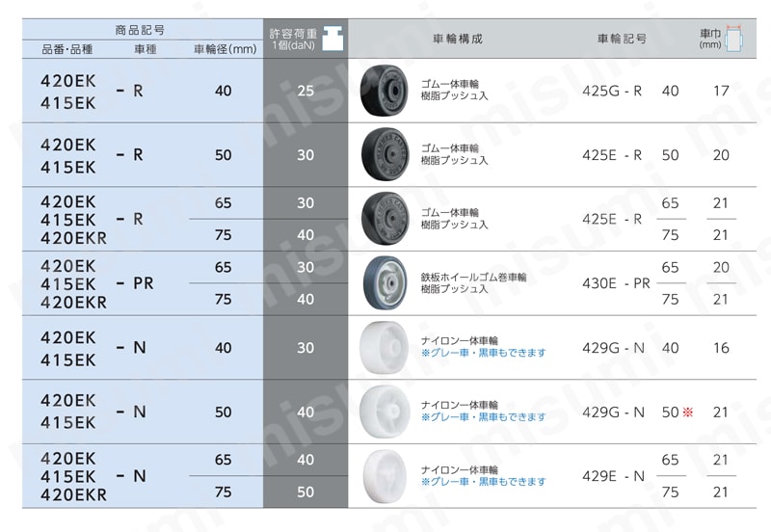Click the 車輪構成 column header
The image size is (771, 532).
458,39
